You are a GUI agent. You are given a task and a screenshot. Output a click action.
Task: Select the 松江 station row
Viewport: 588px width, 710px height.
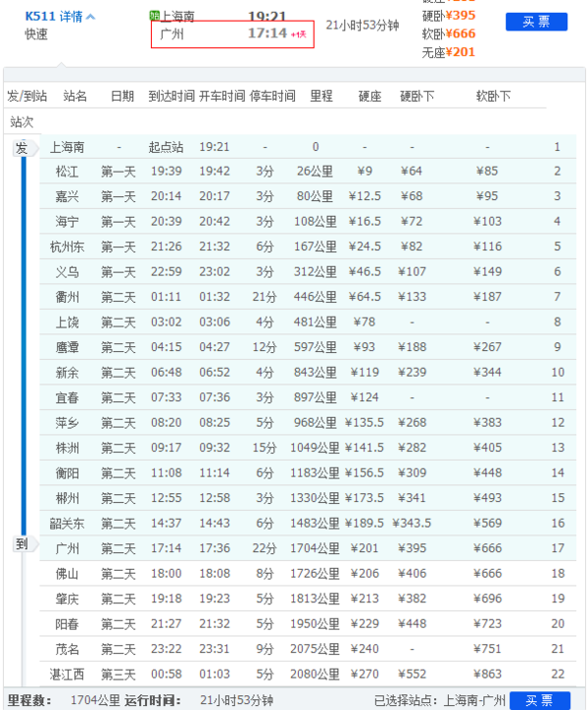click(68, 172)
